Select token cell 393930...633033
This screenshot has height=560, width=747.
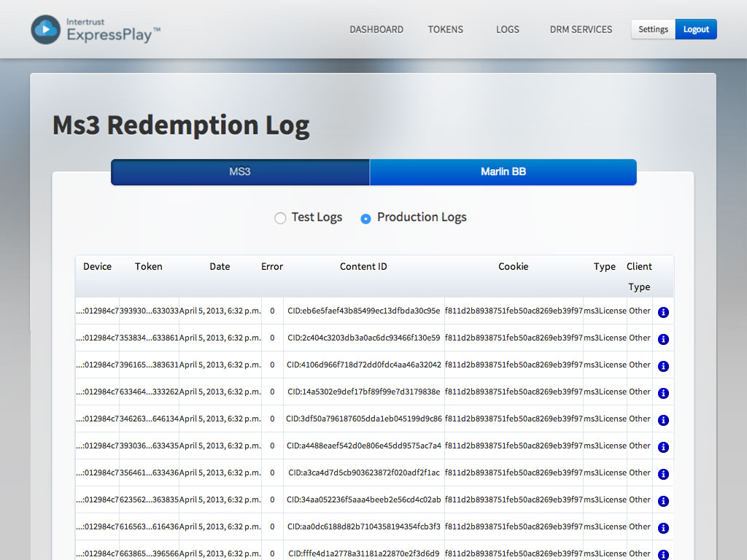pos(149,311)
